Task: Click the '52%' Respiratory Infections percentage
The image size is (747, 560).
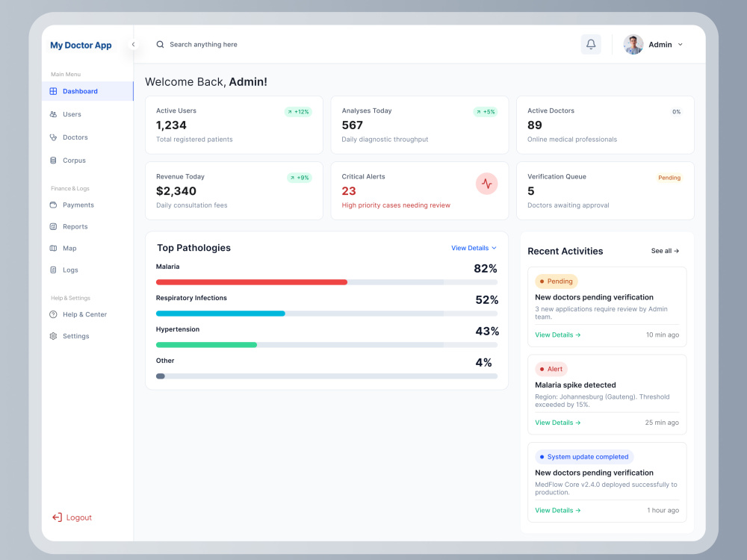Action: tap(487, 300)
